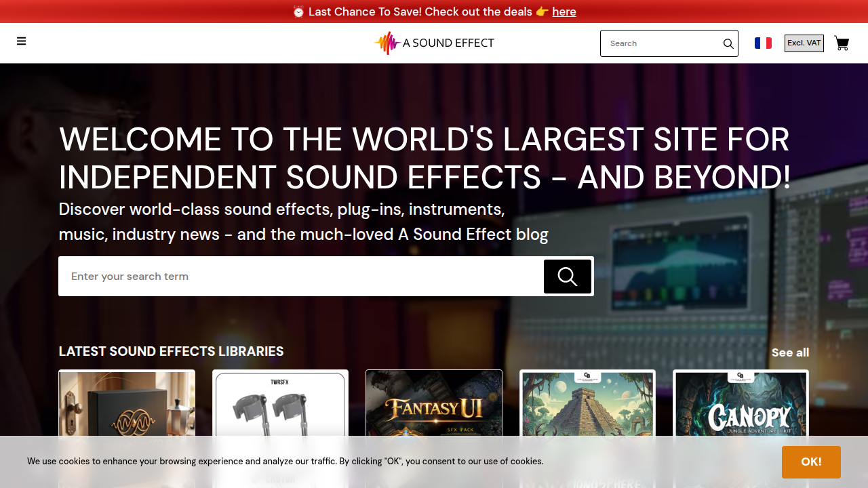Open the Mayan pyramid library thumbnail
Image resolution: width=868 pixels, height=488 pixels.
click(587, 404)
